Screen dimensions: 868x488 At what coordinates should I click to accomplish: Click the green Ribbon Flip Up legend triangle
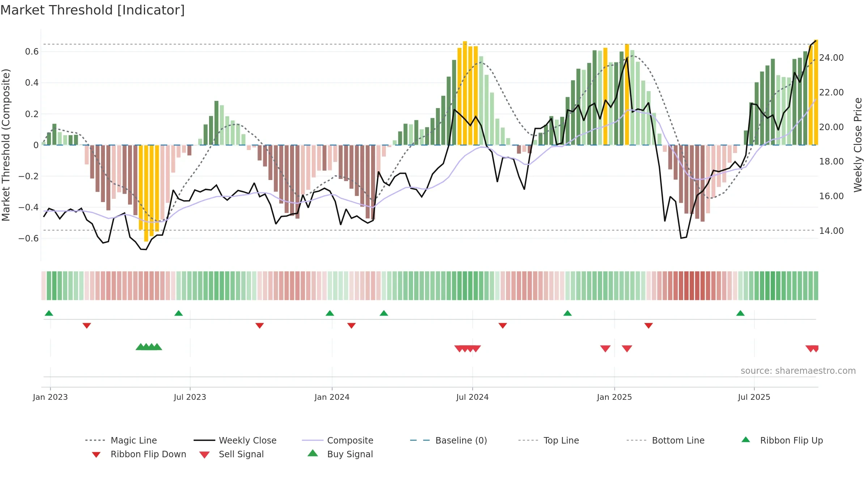pyautogui.click(x=746, y=440)
